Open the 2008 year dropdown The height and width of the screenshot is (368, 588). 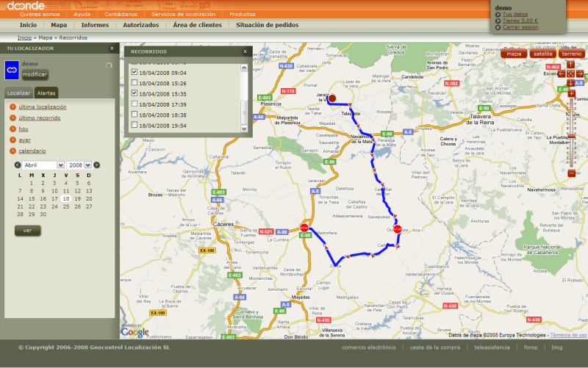(x=87, y=165)
